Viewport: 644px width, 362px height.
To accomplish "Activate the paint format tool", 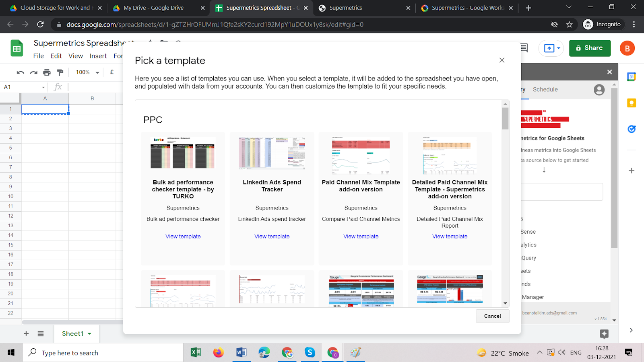I will click(60, 72).
